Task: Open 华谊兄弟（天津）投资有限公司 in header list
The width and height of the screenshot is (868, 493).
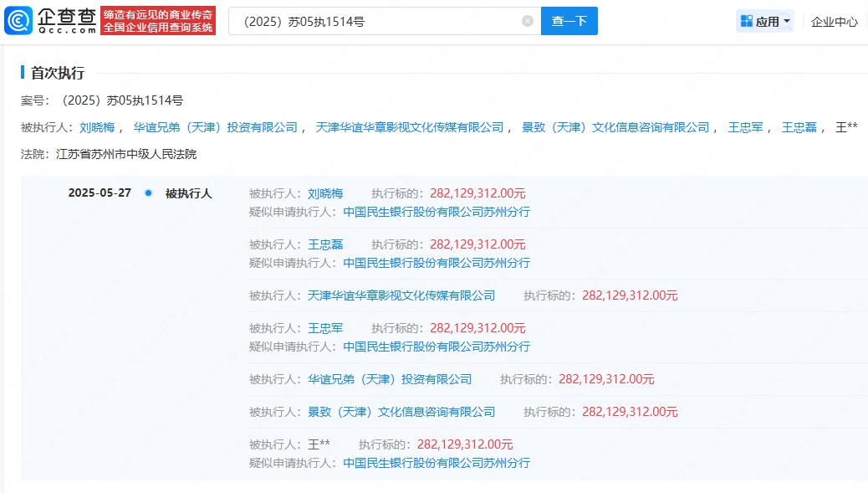Action: tap(216, 127)
